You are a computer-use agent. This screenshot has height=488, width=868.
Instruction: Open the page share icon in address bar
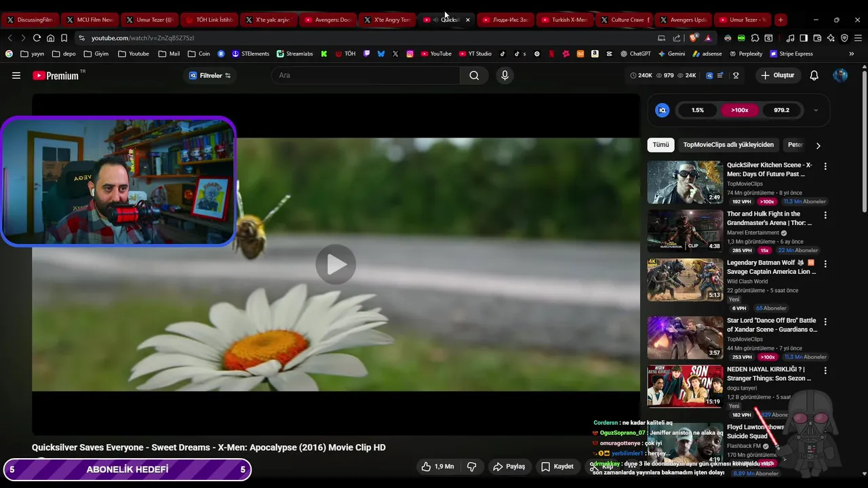(677, 38)
